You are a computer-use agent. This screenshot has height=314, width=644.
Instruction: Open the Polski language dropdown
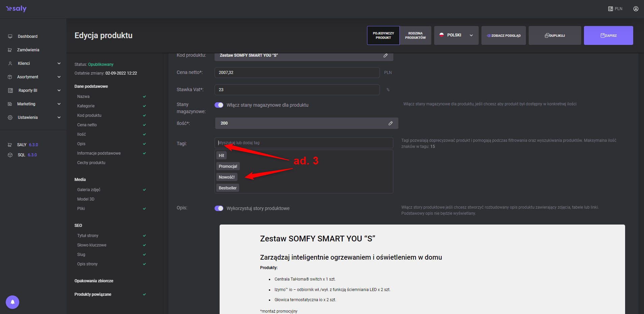(x=456, y=35)
